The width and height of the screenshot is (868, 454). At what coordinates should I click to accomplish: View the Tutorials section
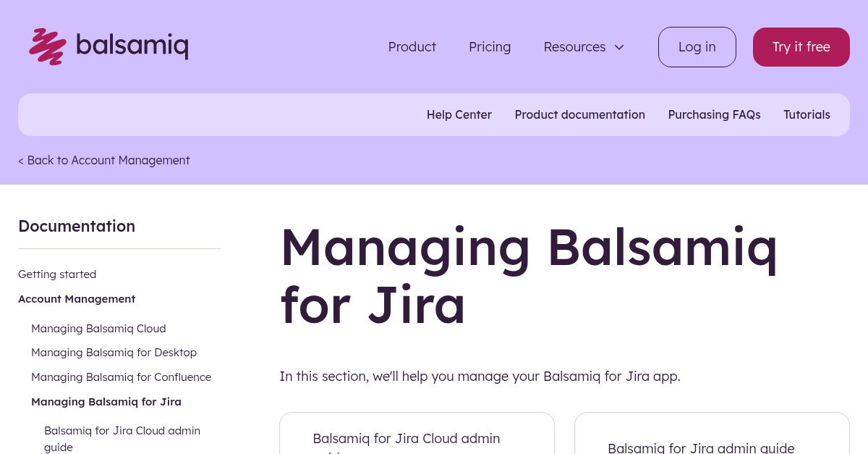point(807,114)
